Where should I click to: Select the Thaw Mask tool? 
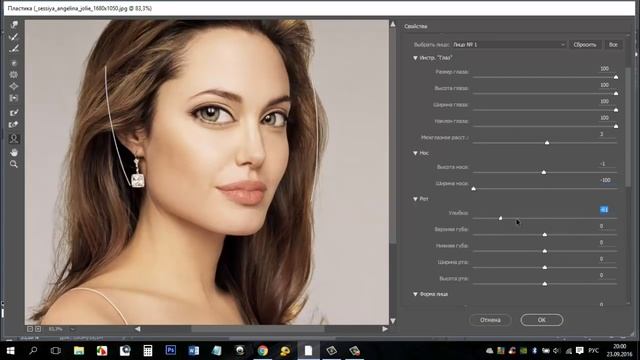pos(14,124)
